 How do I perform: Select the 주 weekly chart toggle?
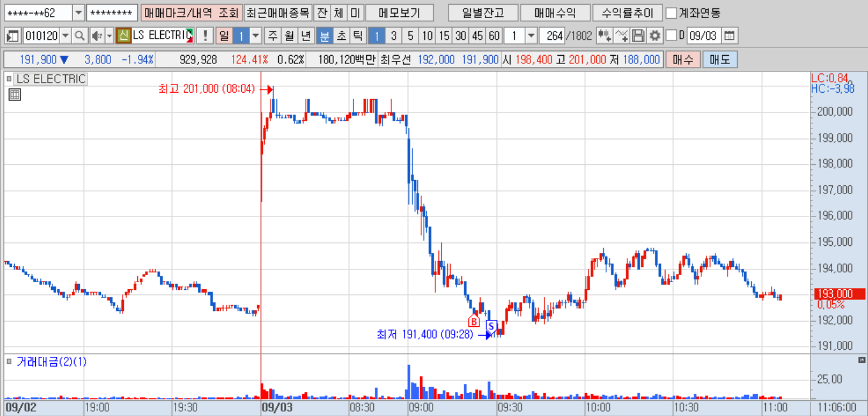coord(272,36)
